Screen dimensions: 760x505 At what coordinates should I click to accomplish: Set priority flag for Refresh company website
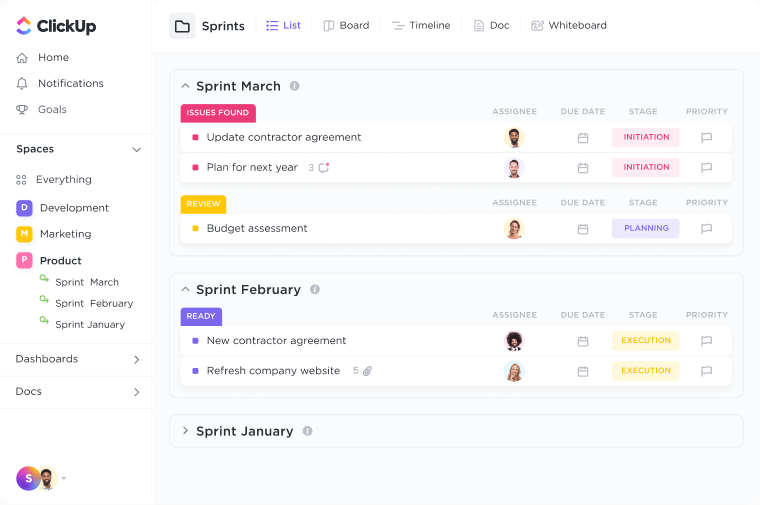coord(706,371)
